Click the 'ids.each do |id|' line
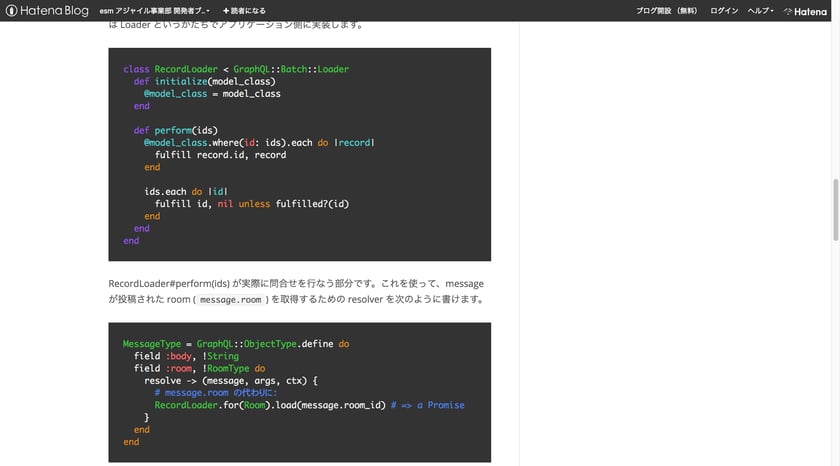Image resolution: width=840 pixels, height=466 pixels. click(x=186, y=191)
